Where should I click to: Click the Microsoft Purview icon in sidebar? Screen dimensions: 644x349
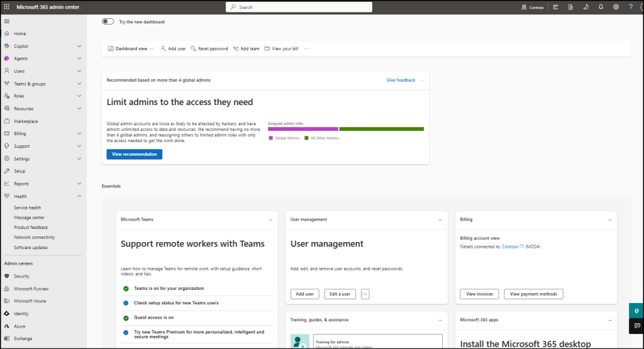tap(6, 289)
